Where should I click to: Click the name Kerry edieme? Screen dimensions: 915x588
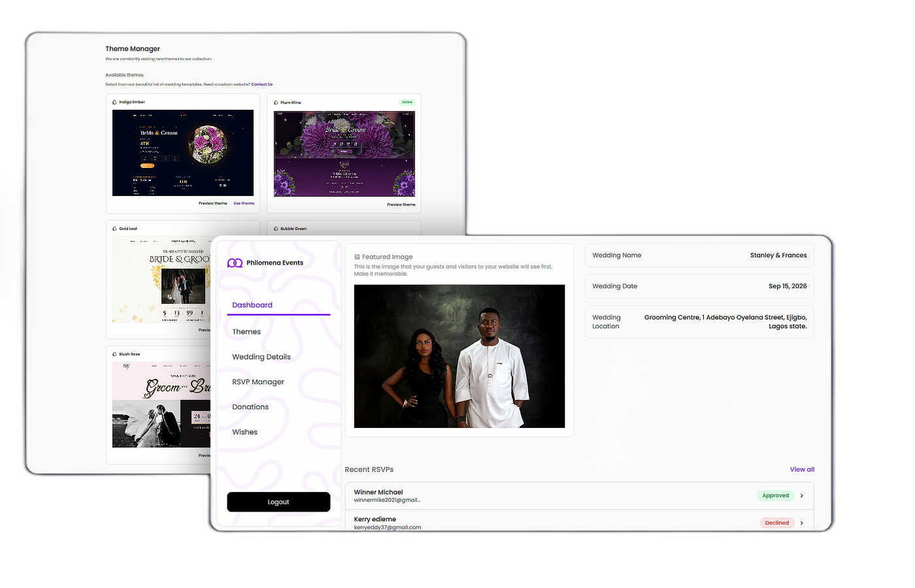(375, 519)
